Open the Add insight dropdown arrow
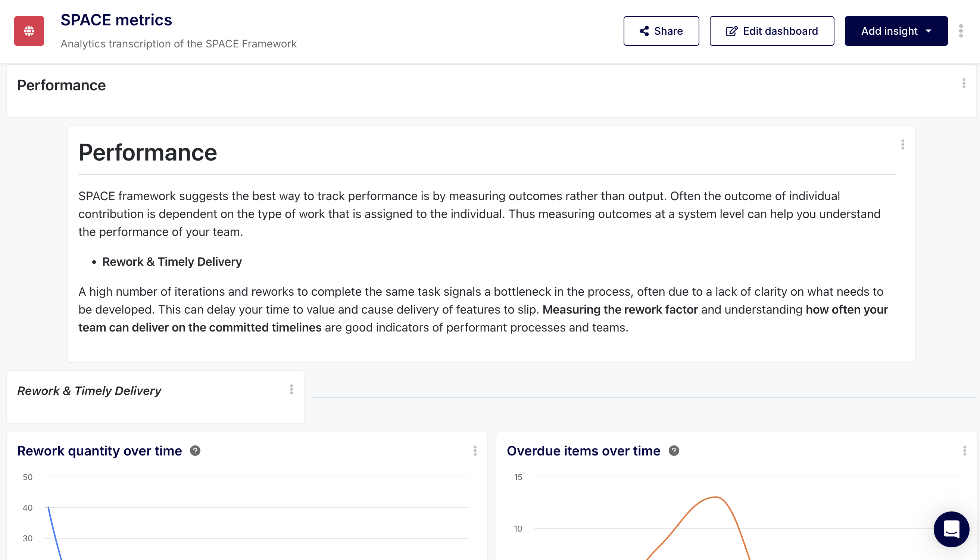 point(928,31)
